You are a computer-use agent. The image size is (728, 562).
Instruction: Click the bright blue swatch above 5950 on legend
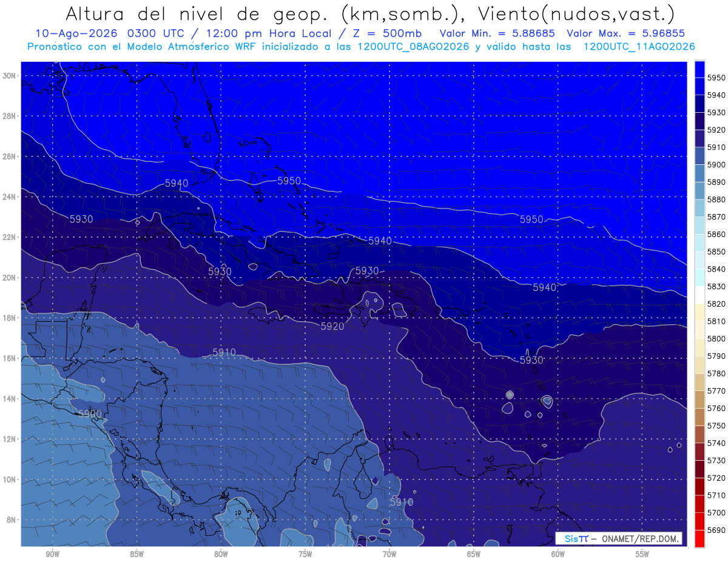[x=699, y=69]
